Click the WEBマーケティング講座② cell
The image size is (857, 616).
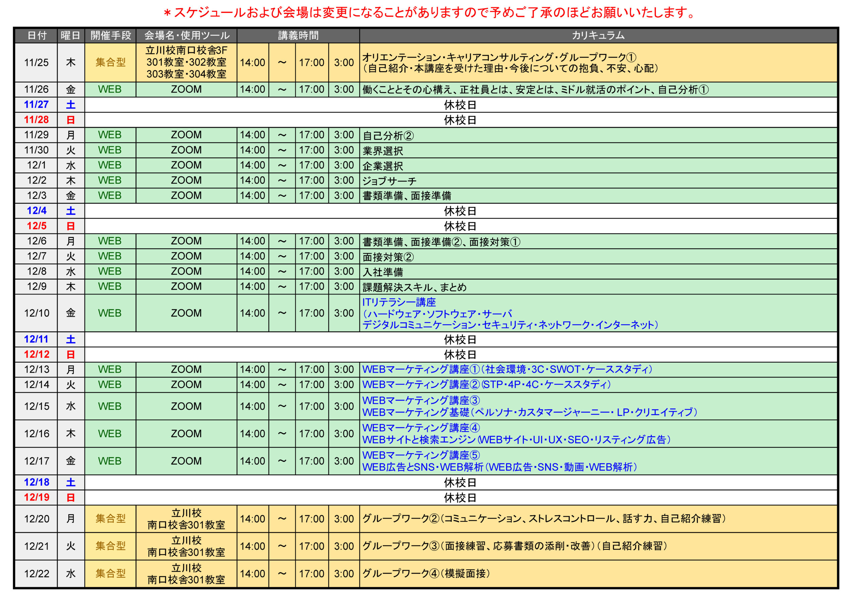598,384
